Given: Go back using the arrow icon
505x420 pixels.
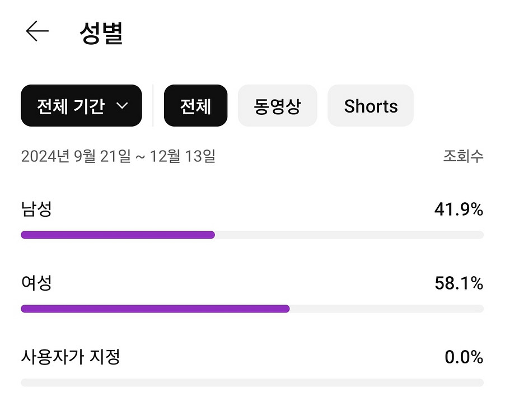Looking at the screenshot, I should pos(37,31).
